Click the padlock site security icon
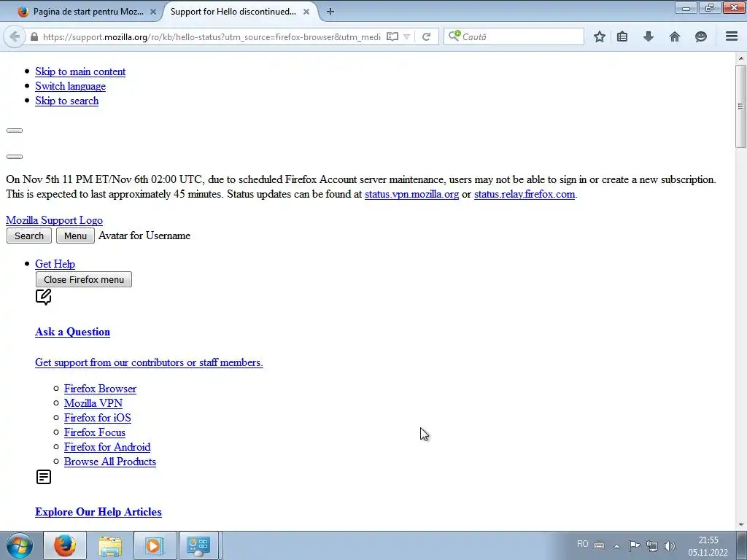Viewport: 747px width, 560px height. [x=34, y=36]
